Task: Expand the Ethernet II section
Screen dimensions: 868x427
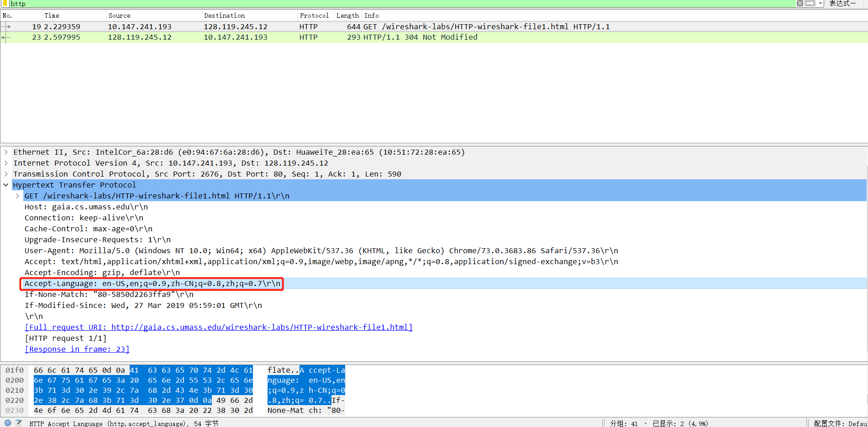Action: click(x=5, y=152)
